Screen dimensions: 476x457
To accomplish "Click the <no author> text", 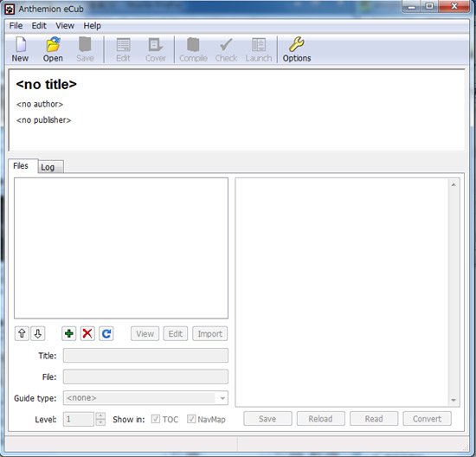I will pos(40,104).
